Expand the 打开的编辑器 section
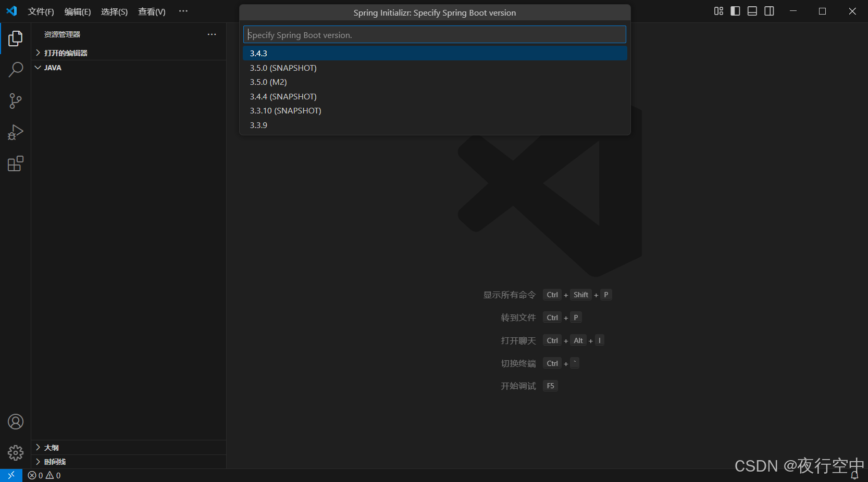This screenshot has width=868, height=482. point(129,53)
